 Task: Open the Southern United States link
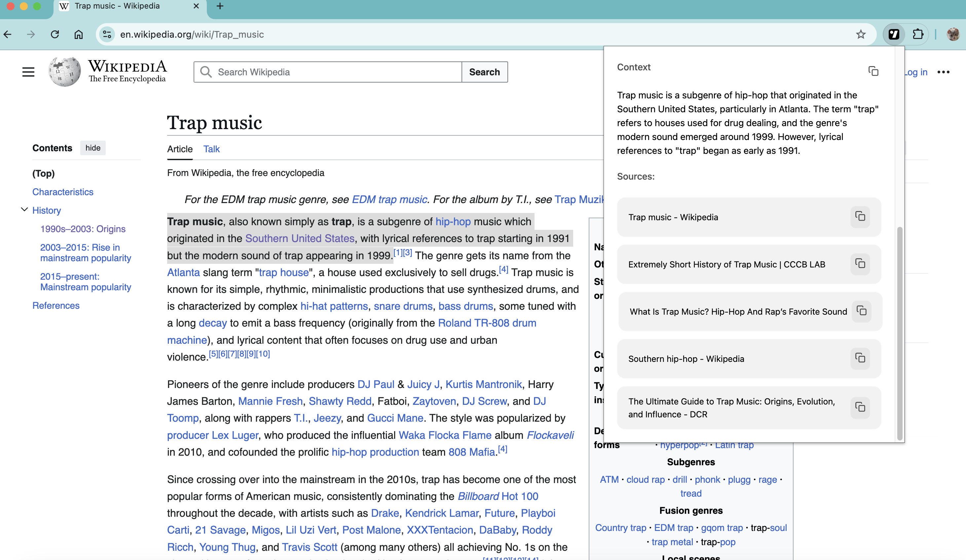pyautogui.click(x=299, y=238)
